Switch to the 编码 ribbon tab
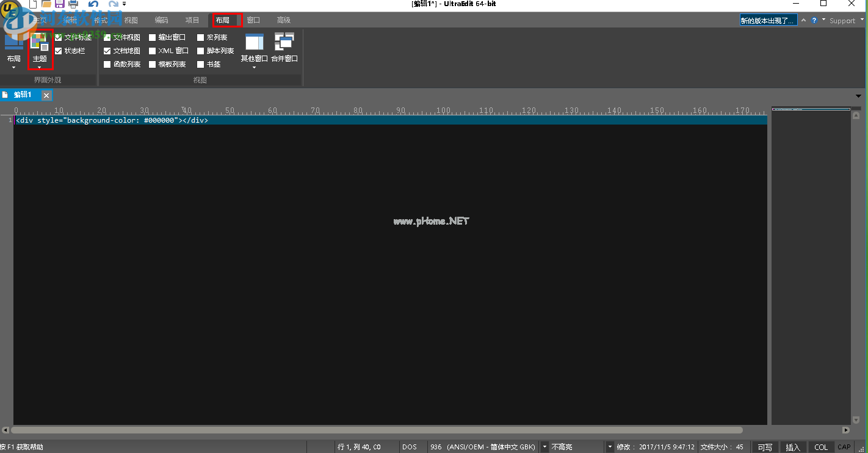 coord(161,20)
